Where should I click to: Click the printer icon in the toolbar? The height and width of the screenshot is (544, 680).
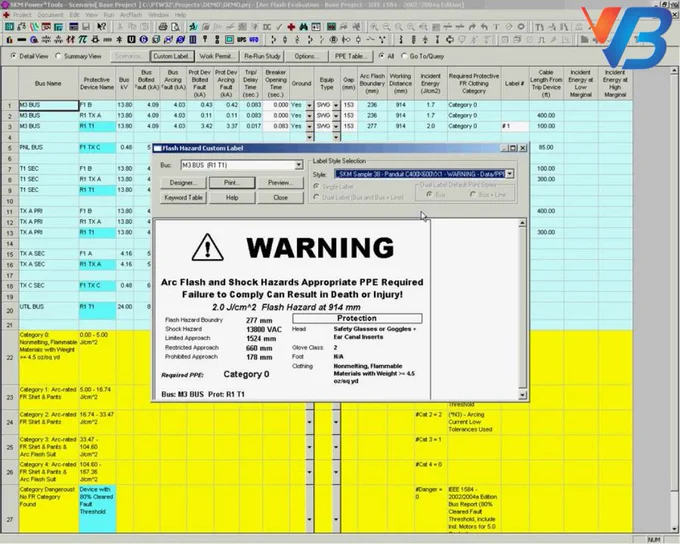(162, 27)
